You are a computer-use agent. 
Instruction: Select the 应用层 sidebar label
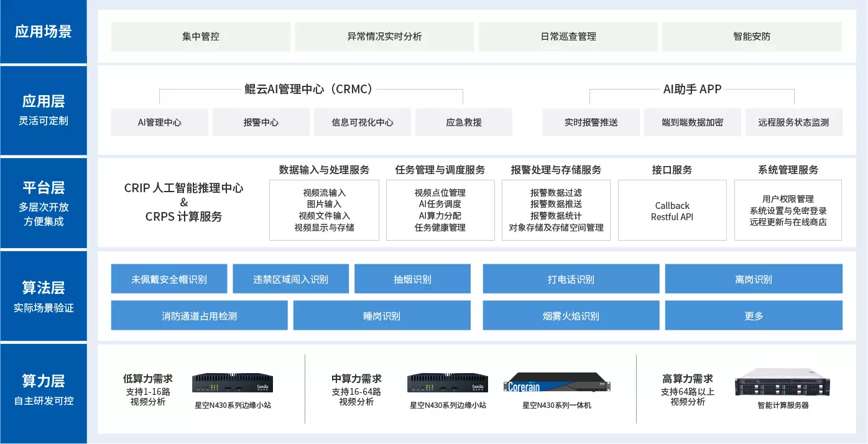(44, 101)
